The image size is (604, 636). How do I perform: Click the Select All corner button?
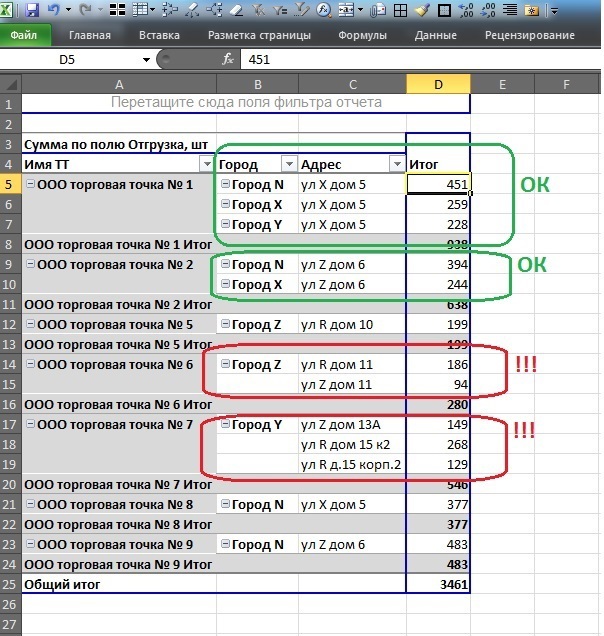(x=11, y=84)
